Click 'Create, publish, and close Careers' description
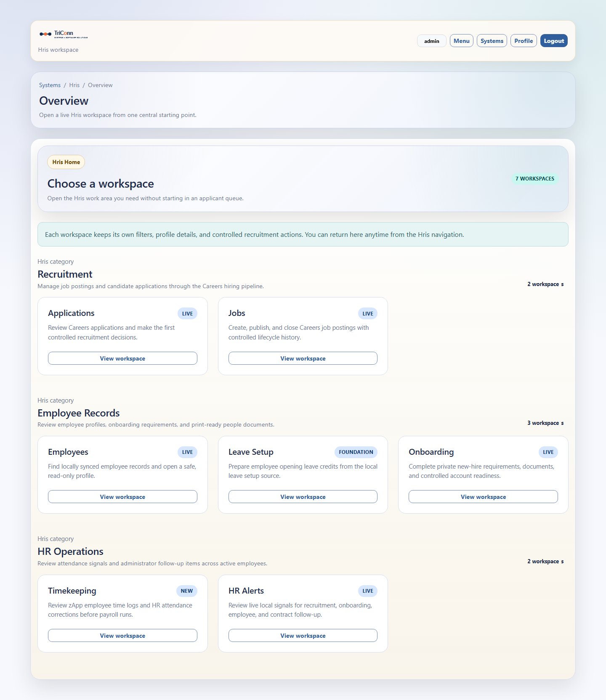The height and width of the screenshot is (700, 606). pyautogui.click(x=299, y=332)
